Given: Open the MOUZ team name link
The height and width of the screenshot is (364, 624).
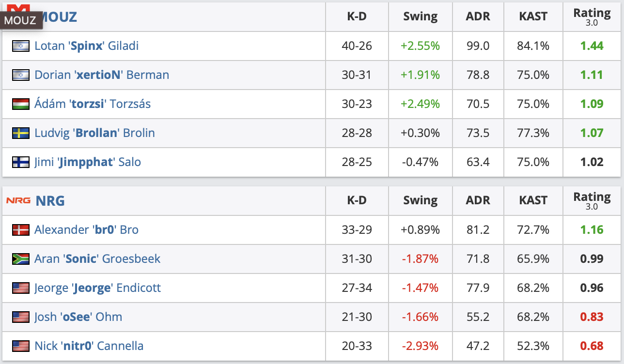Looking at the screenshot, I should (x=58, y=17).
